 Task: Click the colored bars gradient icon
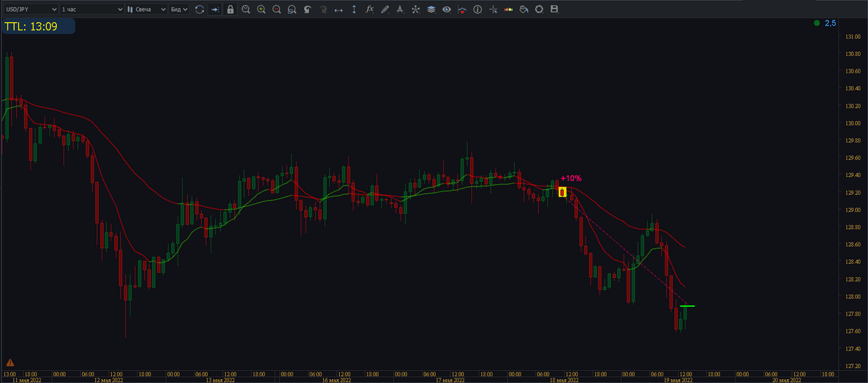pos(508,9)
